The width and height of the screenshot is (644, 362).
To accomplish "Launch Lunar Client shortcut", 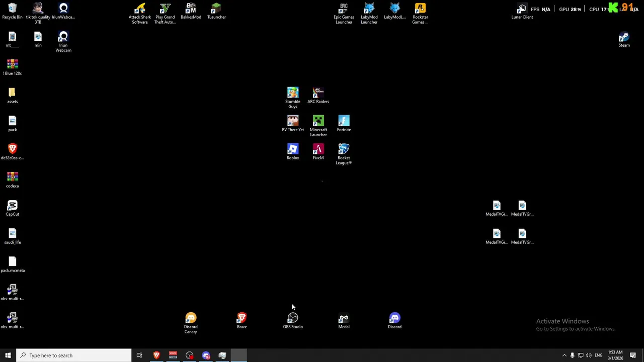I will click(522, 11).
